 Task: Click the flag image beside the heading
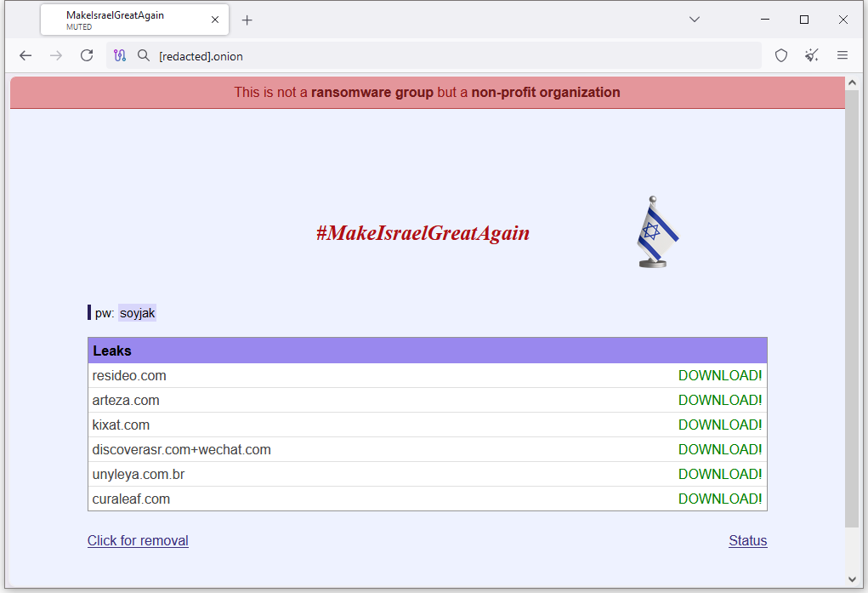(656, 231)
